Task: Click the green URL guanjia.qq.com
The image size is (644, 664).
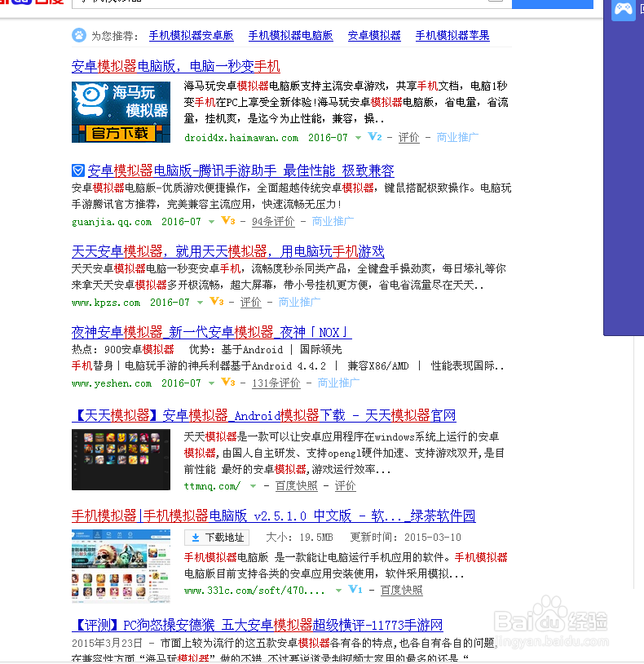Action: [x=112, y=222]
